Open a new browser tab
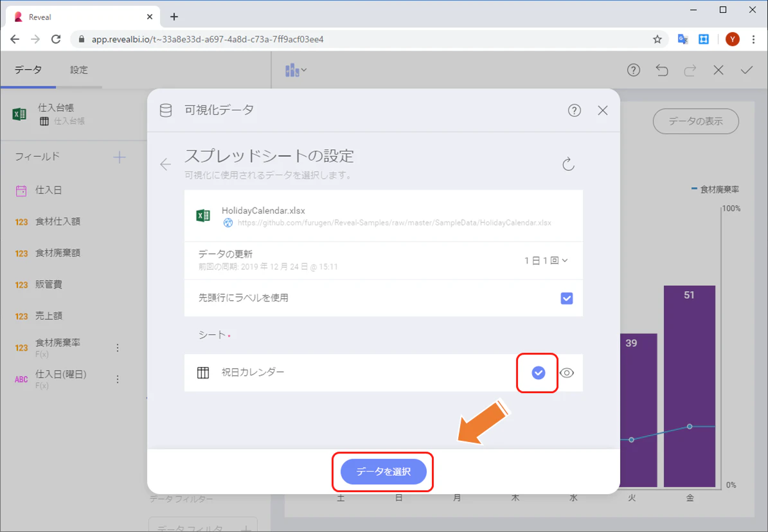768x532 pixels. pos(174,17)
